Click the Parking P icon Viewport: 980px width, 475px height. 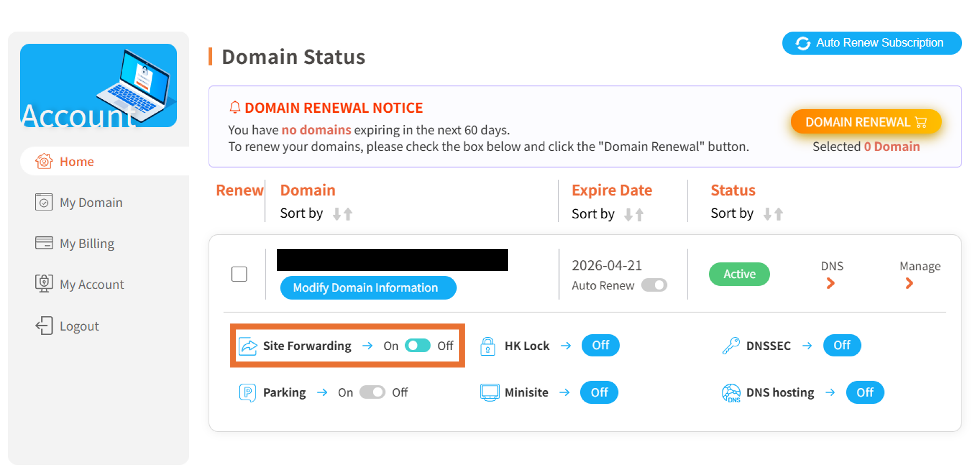247,392
